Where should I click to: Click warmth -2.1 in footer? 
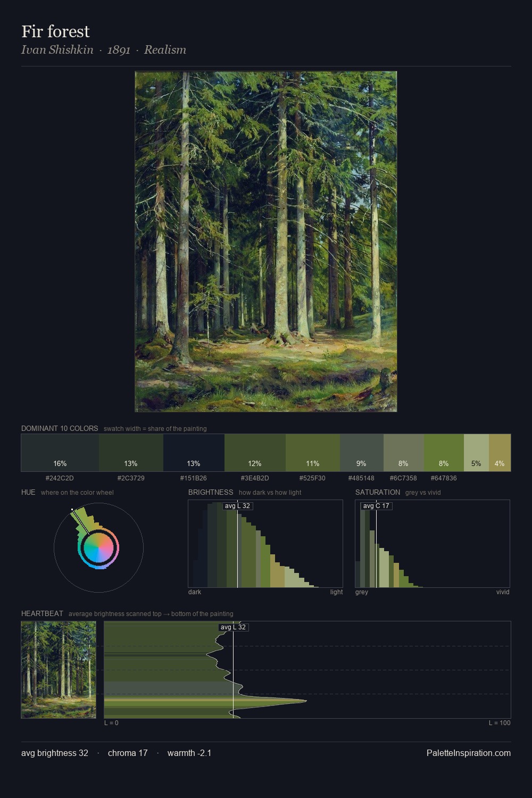pos(189,753)
